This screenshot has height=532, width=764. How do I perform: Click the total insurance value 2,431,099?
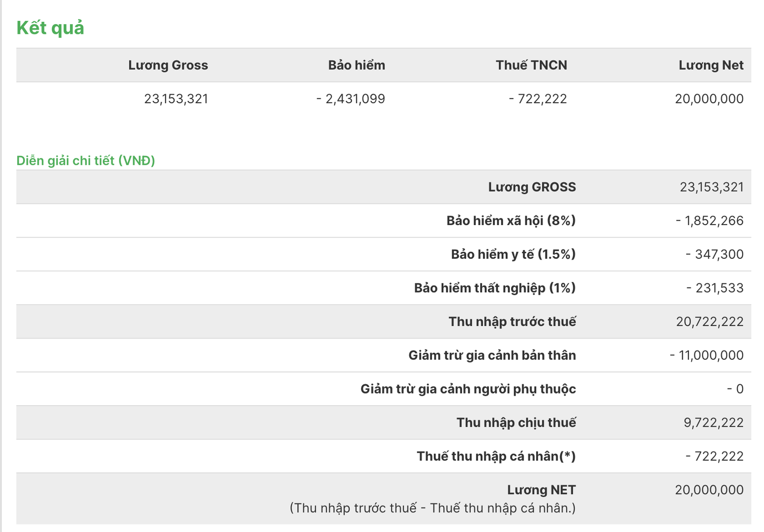click(x=351, y=99)
